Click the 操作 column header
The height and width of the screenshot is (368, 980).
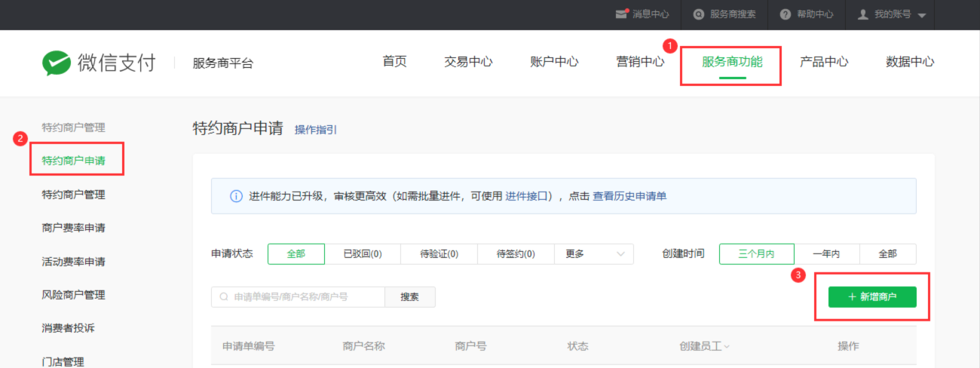coord(848,347)
